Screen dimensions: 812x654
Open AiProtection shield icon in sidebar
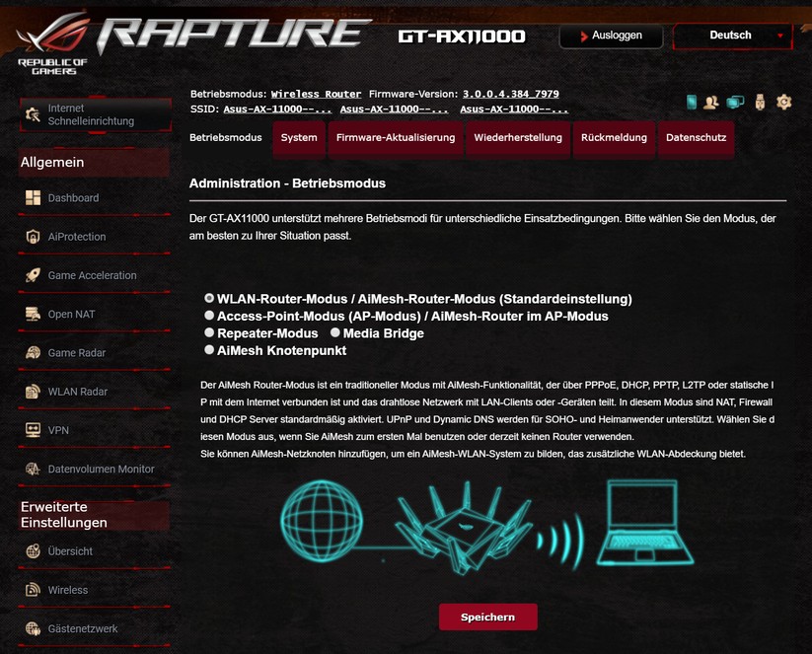[34, 236]
